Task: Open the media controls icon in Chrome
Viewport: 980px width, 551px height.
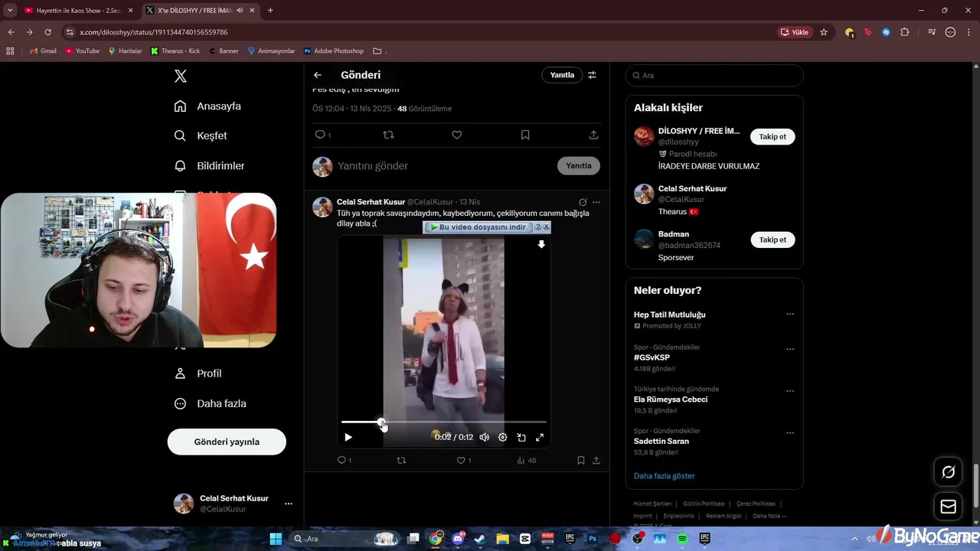Action: click(x=932, y=32)
